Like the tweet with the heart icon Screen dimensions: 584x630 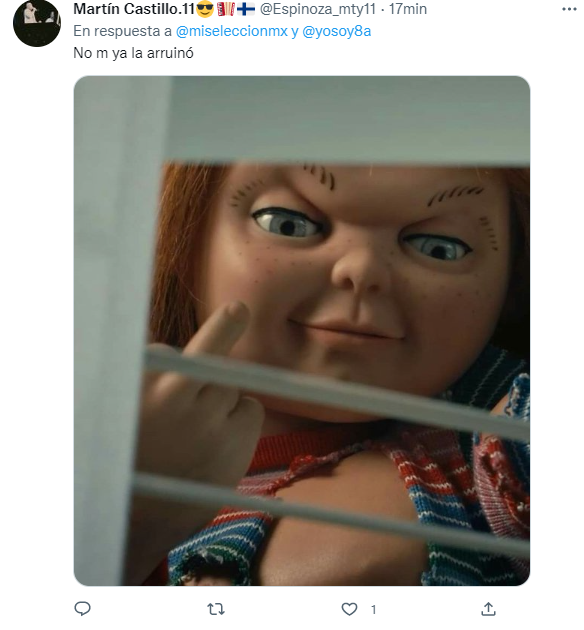tap(349, 610)
